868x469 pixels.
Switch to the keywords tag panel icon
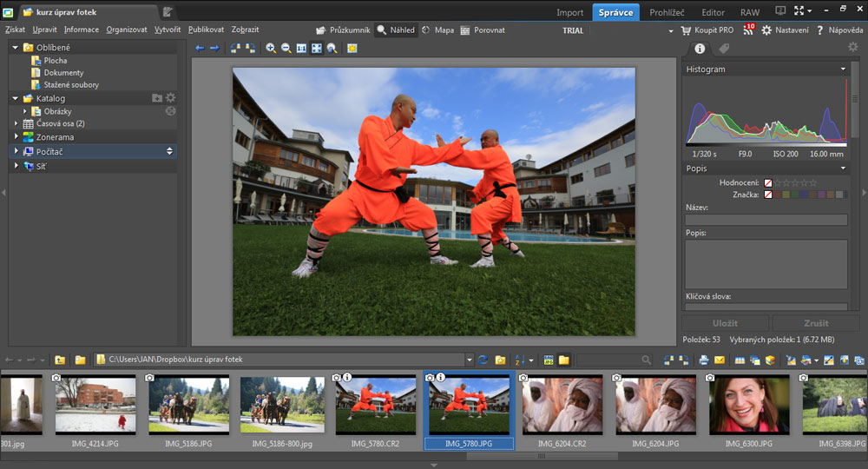pos(724,49)
